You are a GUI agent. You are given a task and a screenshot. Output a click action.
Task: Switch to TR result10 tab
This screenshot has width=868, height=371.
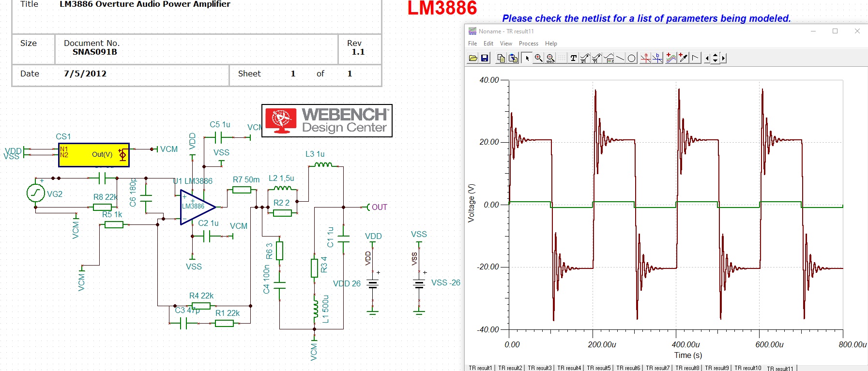click(748, 368)
